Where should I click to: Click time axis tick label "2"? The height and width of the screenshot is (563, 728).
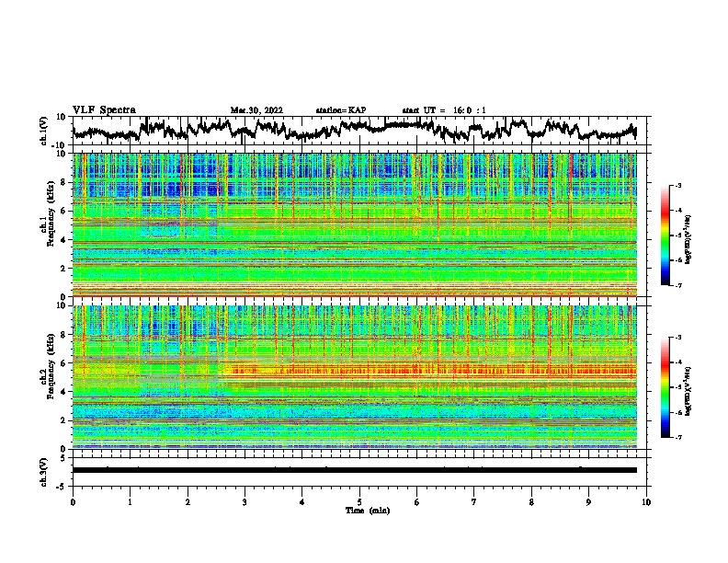coord(188,502)
